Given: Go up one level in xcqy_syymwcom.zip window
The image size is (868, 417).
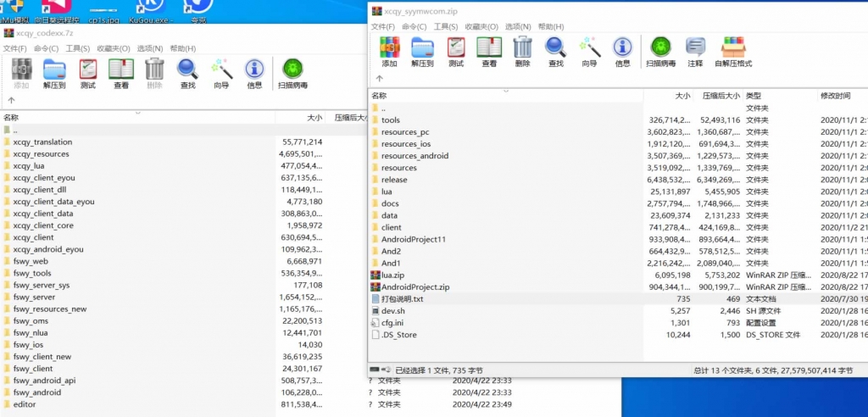Looking at the screenshot, I should coord(379,79).
